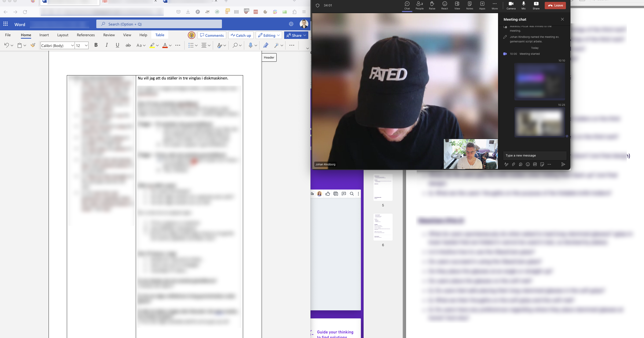Mute the microphone in Teams
644x338 pixels.
click(x=523, y=5)
